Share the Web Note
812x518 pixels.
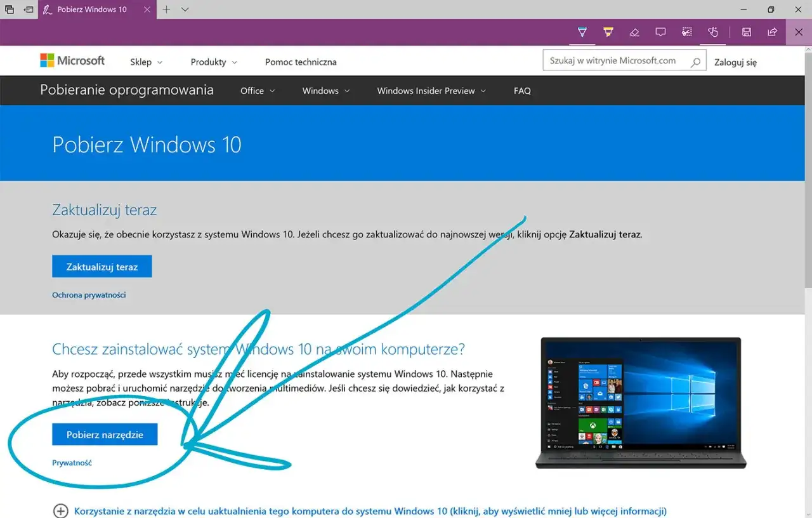point(772,32)
